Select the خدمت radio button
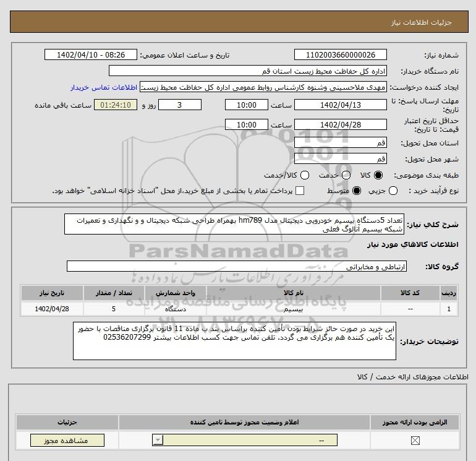476x461 pixels. [x=346, y=175]
